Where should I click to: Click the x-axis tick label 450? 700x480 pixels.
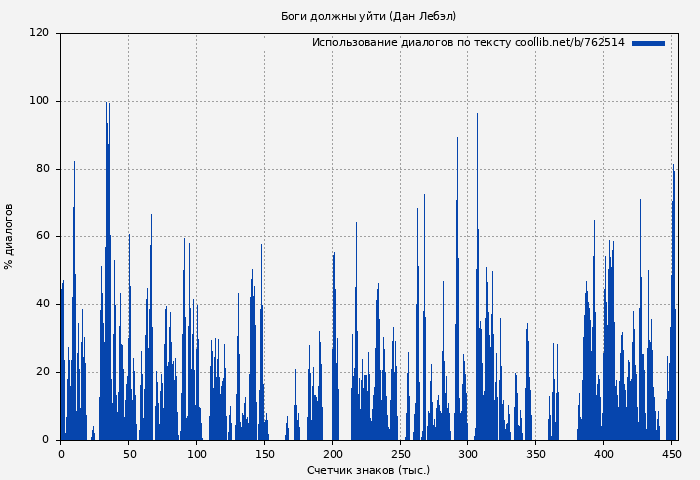pos(672,454)
